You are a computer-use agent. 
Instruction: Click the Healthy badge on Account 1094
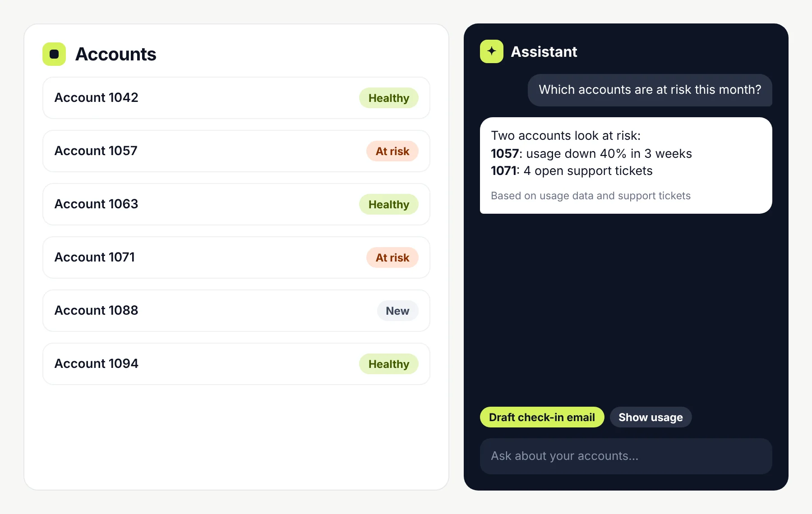pos(389,364)
